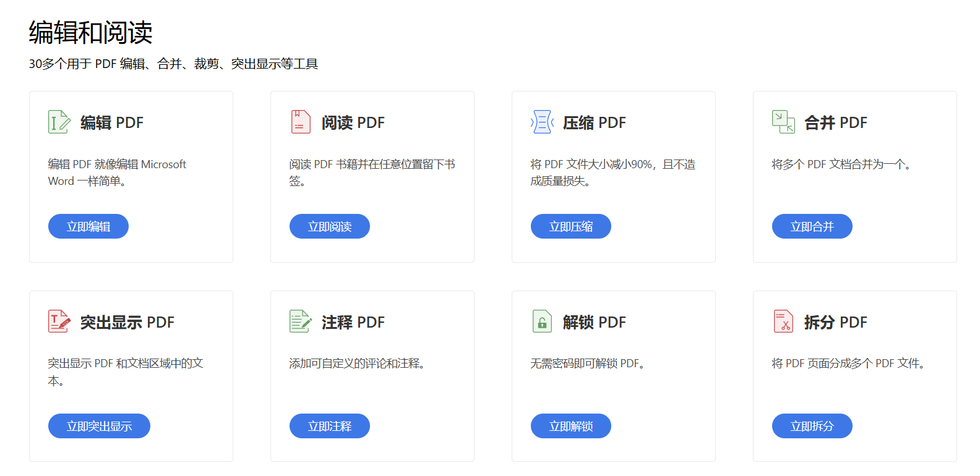Screen dimensions: 980x476
Task: Click the Read PDF bookmark icon
Action: (301, 122)
